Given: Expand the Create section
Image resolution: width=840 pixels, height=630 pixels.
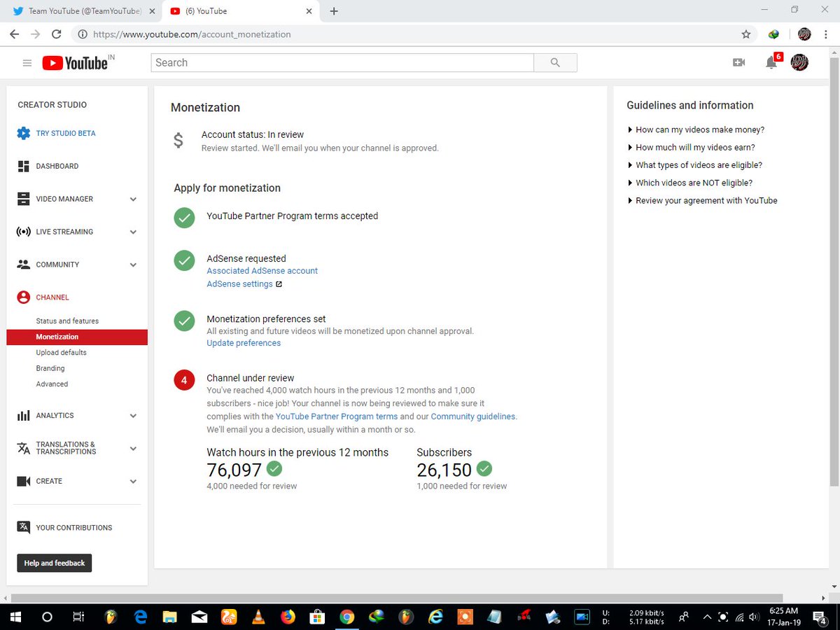Looking at the screenshot, I should pyautogui.click(x=133, y=482).
